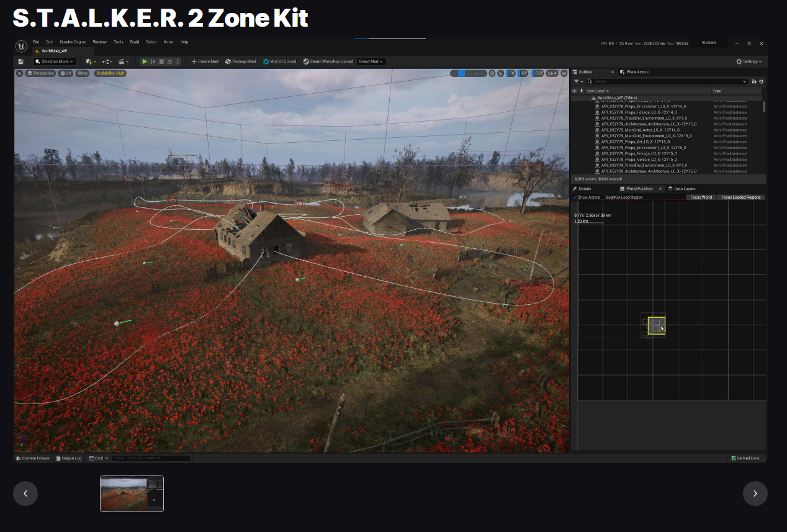This screenshot has height=532, width=787.
Task: Open the Lit view mode menu
Action: pyautogui.click(x=66, y=73)
